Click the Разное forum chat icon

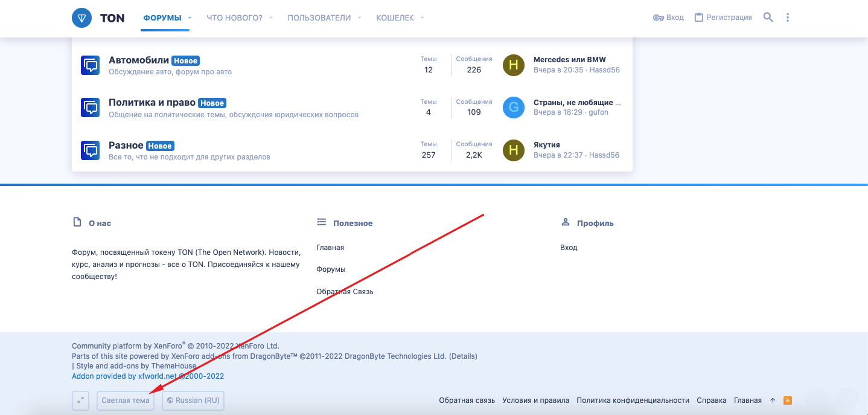point(91,150)
